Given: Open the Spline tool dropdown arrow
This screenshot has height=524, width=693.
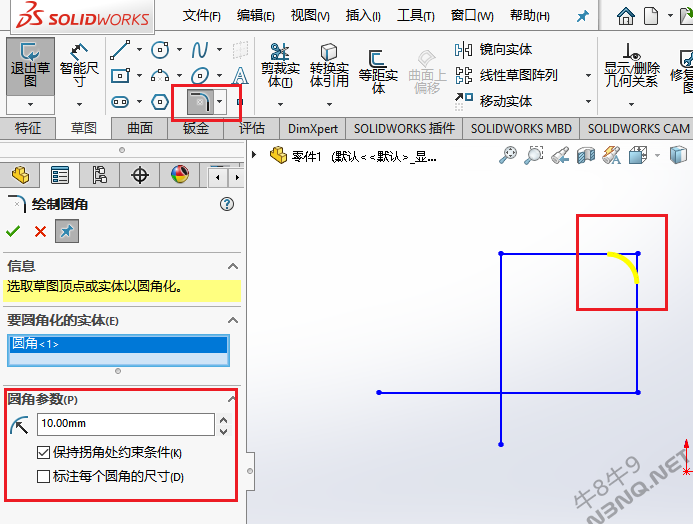Looking at the screenshot, I should click(219, 49).
